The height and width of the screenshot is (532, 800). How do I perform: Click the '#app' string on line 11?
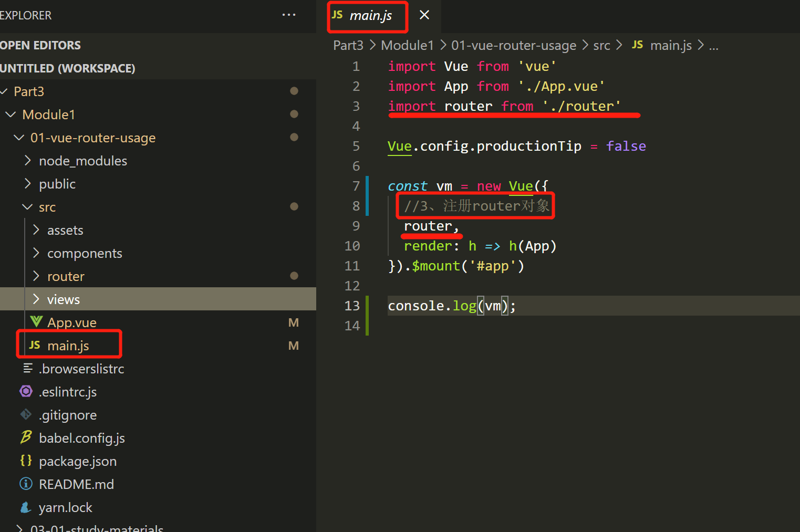(x=492, y=266)
